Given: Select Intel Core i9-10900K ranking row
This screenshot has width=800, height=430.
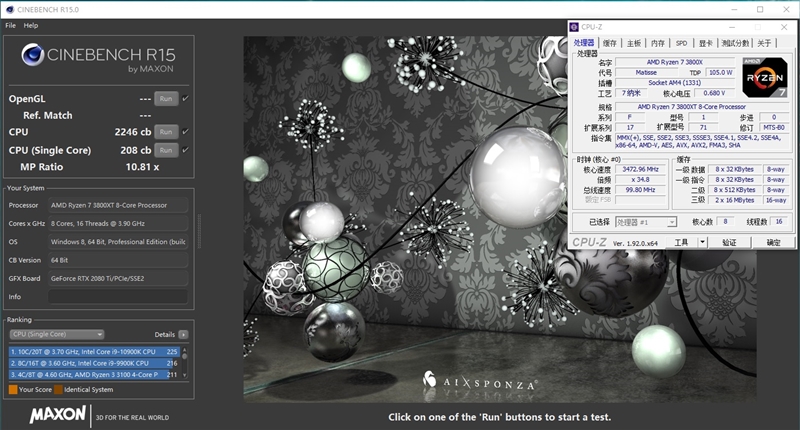Looking at the screenshot, I should tap(94, 351).
